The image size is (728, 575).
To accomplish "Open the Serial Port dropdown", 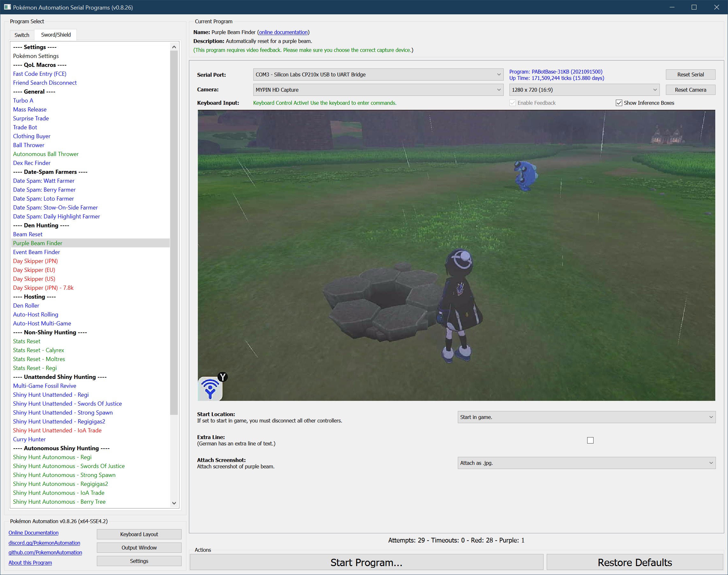I will 378,75.
